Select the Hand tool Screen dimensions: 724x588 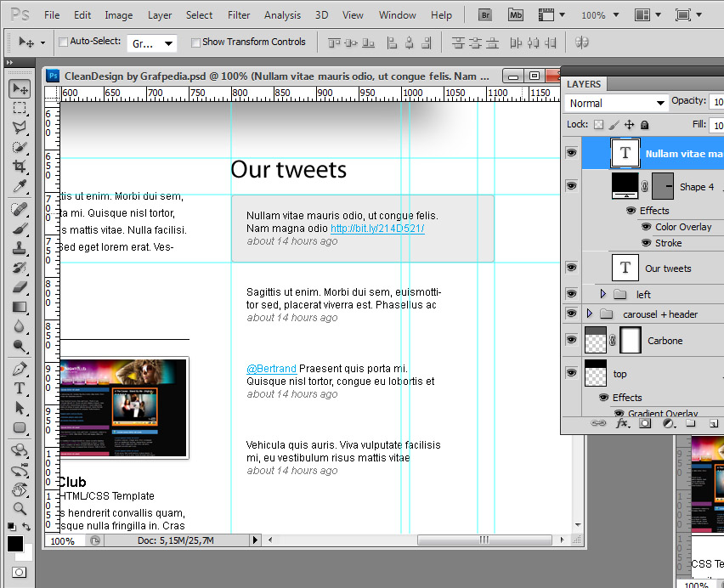(20, 489)
